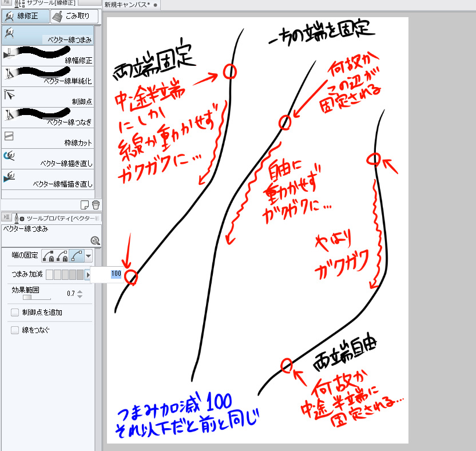Create a copy of the current sub tool
The image size is (476, 451).
[85, 205]
